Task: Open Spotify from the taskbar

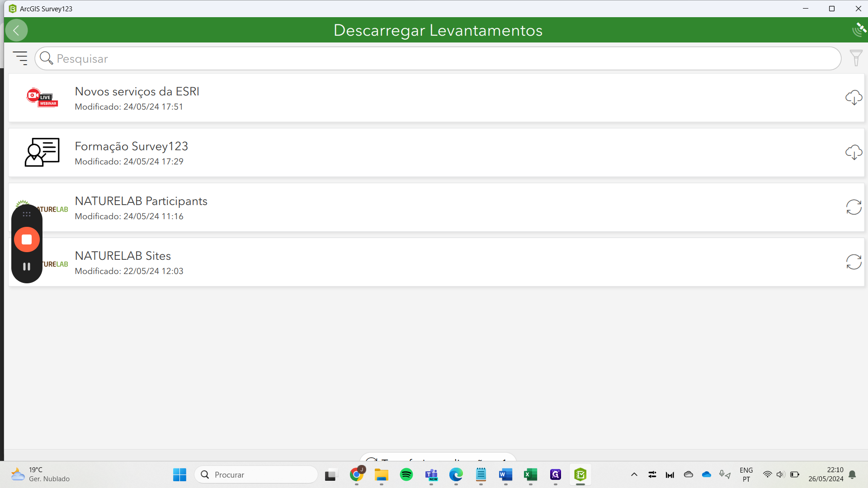Action: pyautogui.click(x=406, y=474)
